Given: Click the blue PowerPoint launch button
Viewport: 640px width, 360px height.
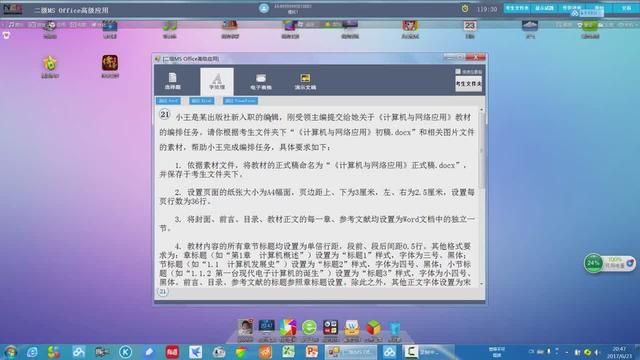Looking at the screenshot, I should [x=240, y=101].
